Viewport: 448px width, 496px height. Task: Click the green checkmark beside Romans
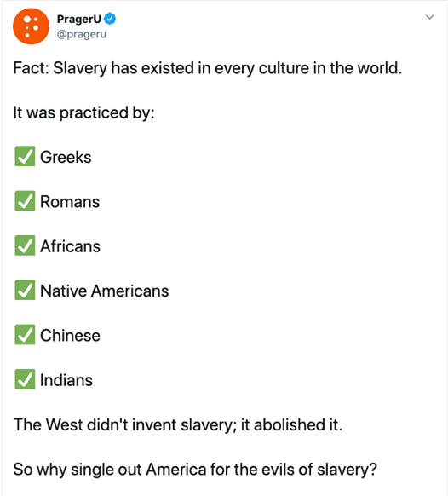(x=25, y=200)
